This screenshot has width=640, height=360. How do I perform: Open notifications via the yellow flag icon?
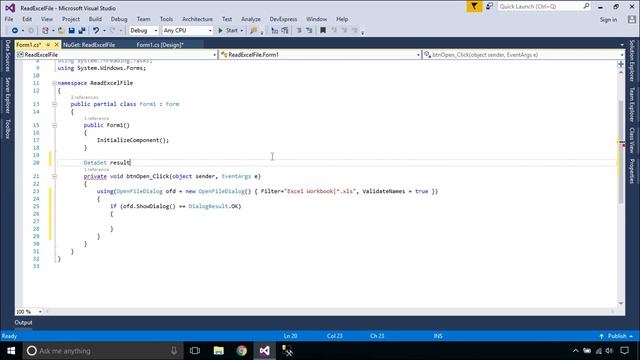(474, 7)
